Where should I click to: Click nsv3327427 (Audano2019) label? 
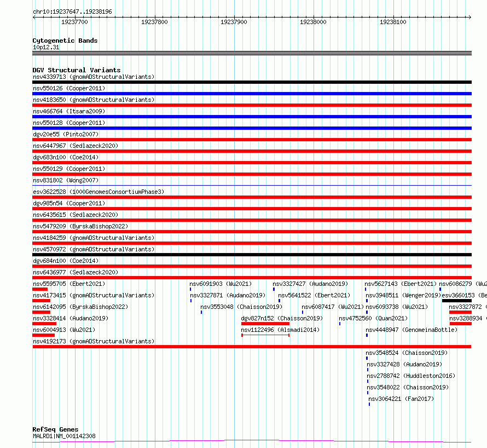pos(310,284)
